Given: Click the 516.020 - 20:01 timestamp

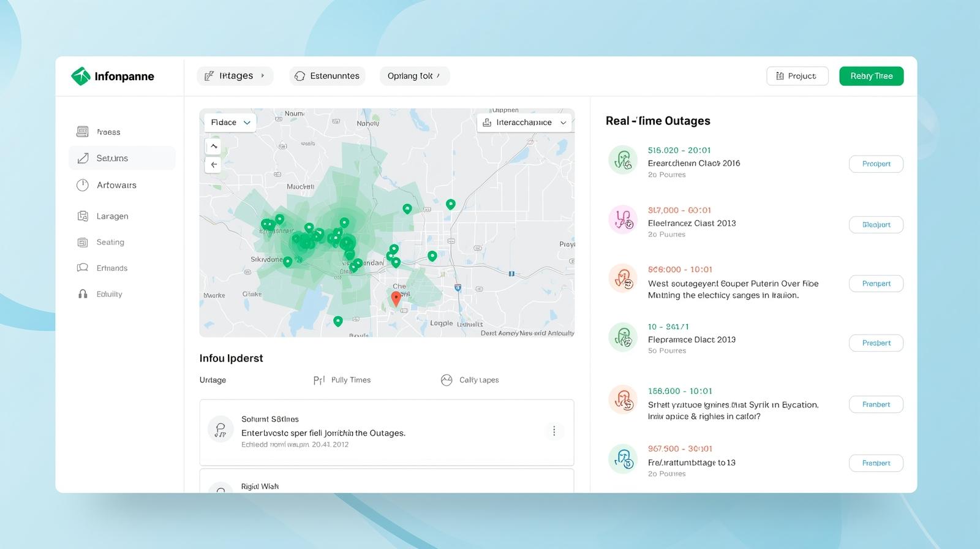Looking at the screenshot, I should [x=679, y=150].
